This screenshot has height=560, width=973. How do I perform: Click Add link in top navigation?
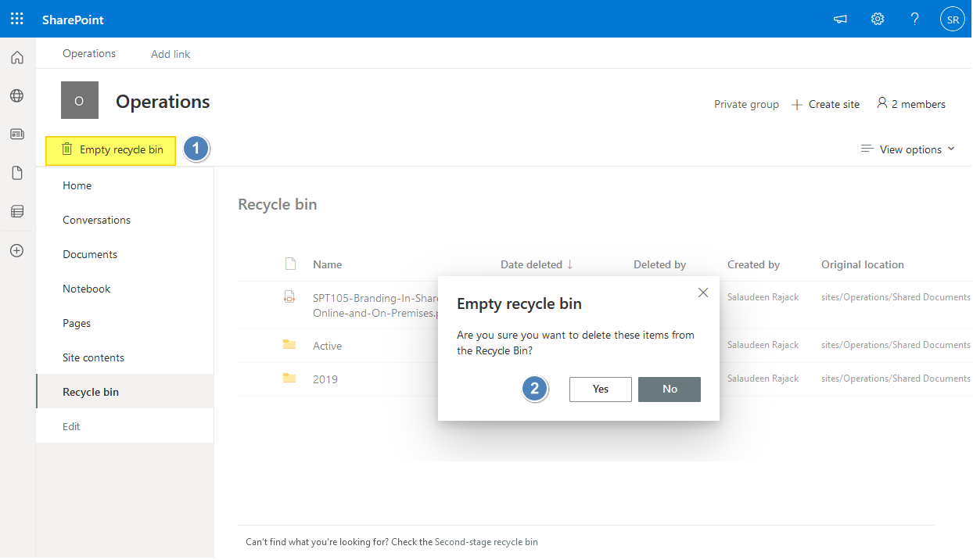click(170, 53)
